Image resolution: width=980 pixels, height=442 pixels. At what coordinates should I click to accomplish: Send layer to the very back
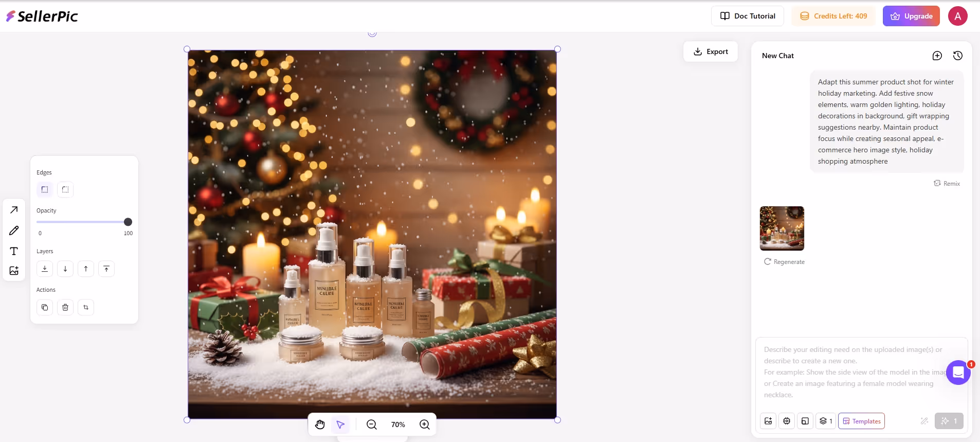coord(45,269)
